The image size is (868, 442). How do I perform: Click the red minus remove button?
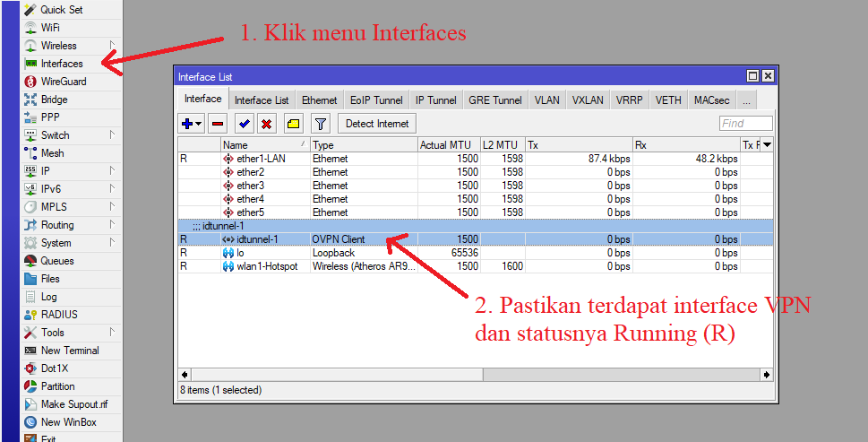[218, 124]
